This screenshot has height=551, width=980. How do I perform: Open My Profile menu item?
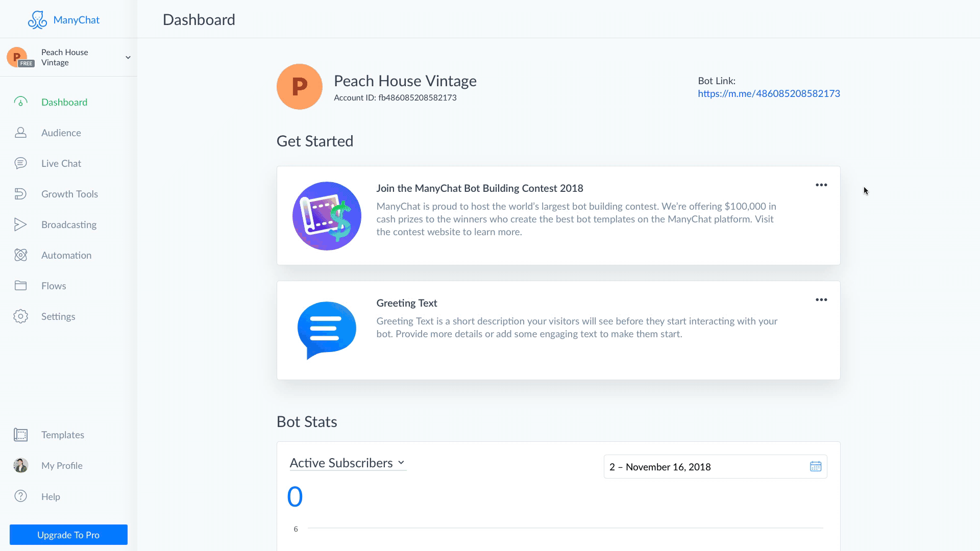tap(62, 465)
